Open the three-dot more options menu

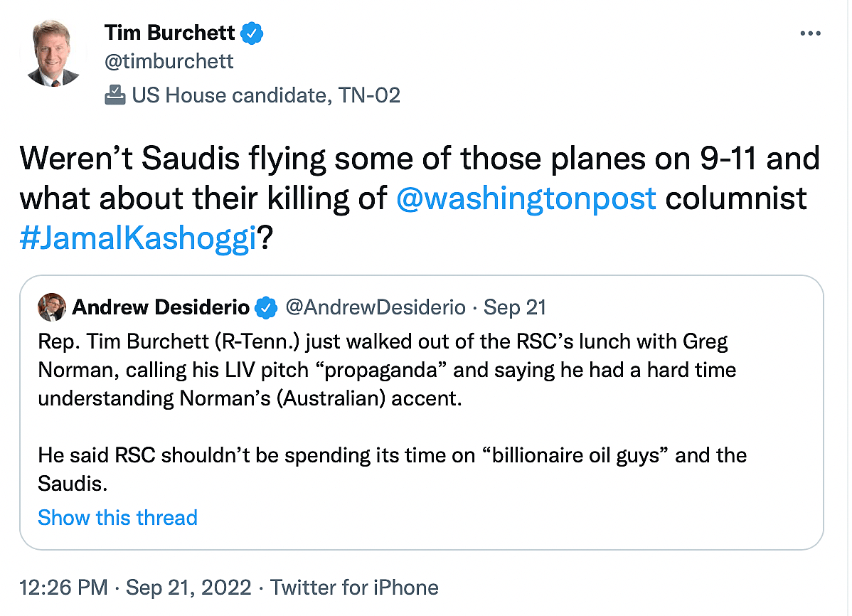(x=811, y=33)
